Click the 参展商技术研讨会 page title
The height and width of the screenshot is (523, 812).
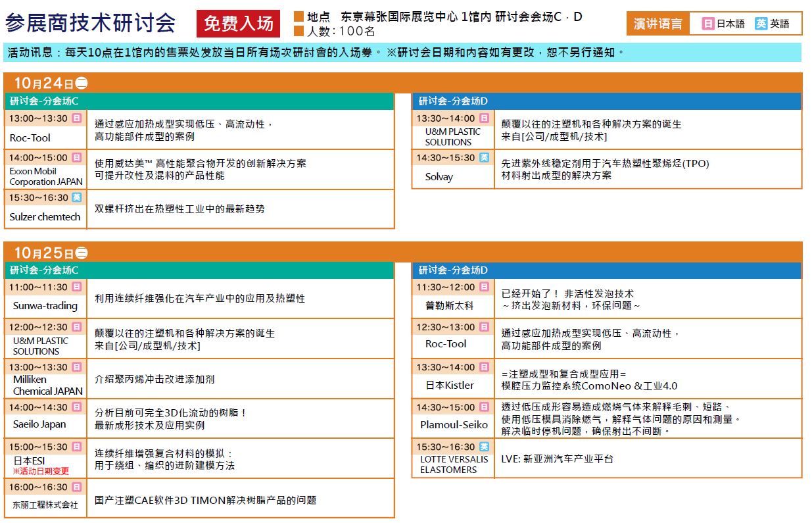point(91,24)
